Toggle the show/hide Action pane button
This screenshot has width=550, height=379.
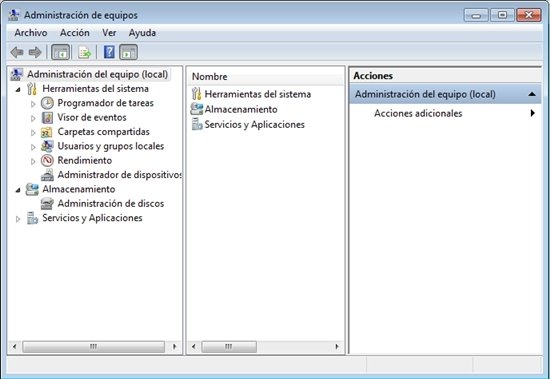128,53
